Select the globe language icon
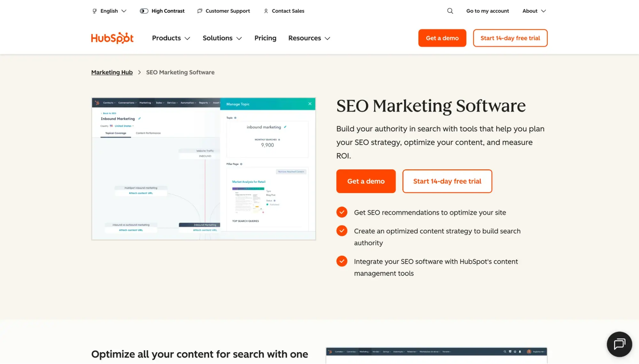The image size is (639, 364). tap(94, 11)
